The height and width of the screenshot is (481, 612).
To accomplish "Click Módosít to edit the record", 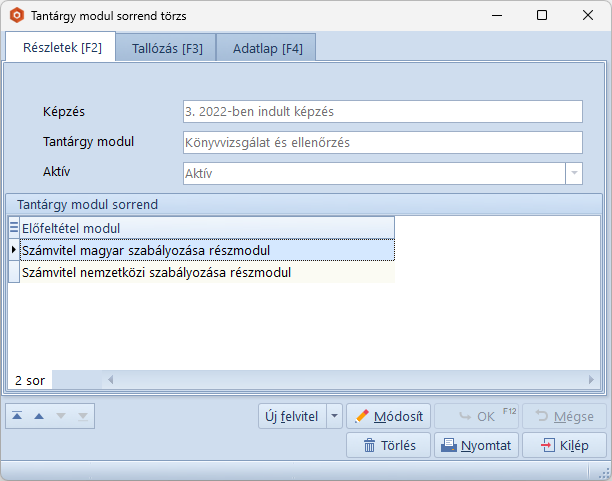I will 388,416.
